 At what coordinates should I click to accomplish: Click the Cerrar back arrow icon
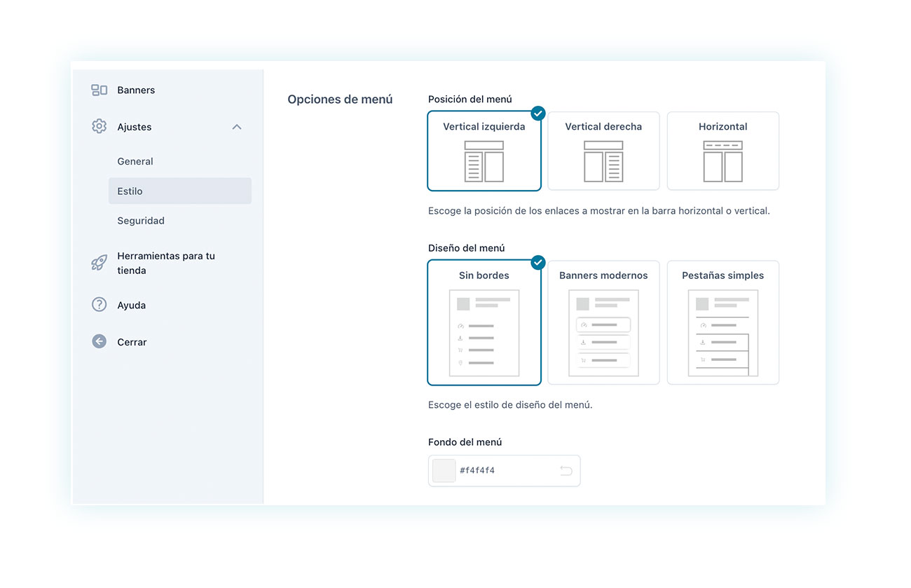pyautogui.click(x=99, y=341)
